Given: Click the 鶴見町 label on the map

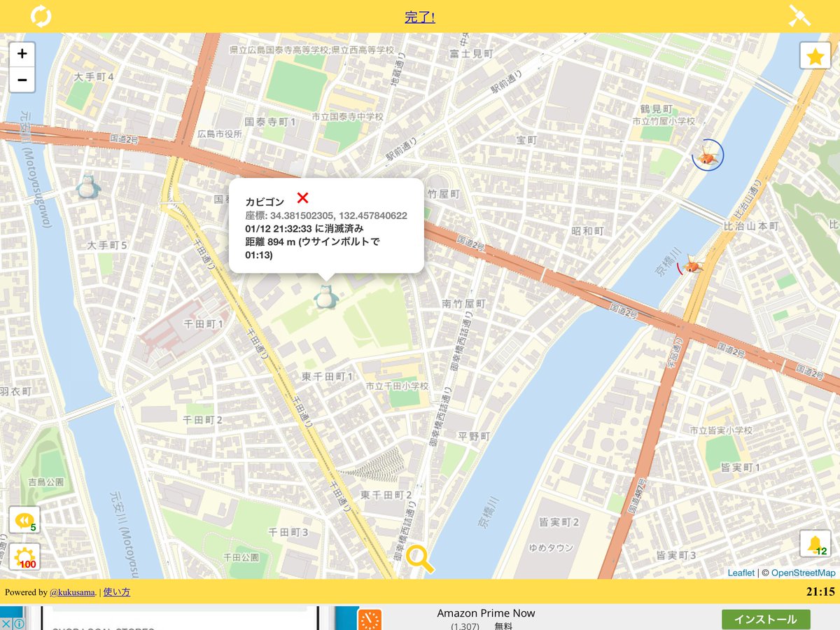Looking at the screenshot, I should [x=656, y=109].
